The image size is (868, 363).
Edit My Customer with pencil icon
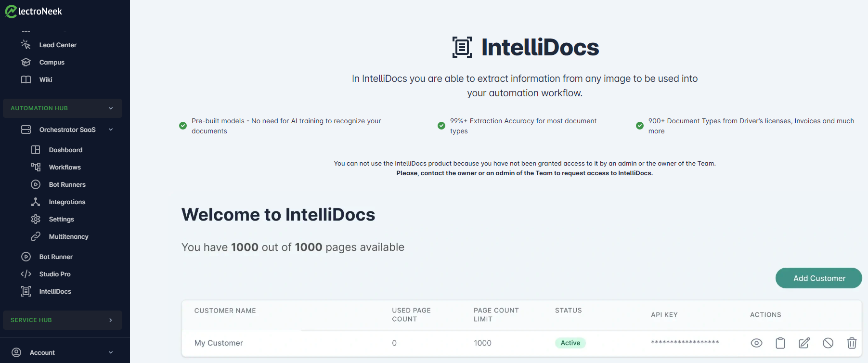click(804, 343)
